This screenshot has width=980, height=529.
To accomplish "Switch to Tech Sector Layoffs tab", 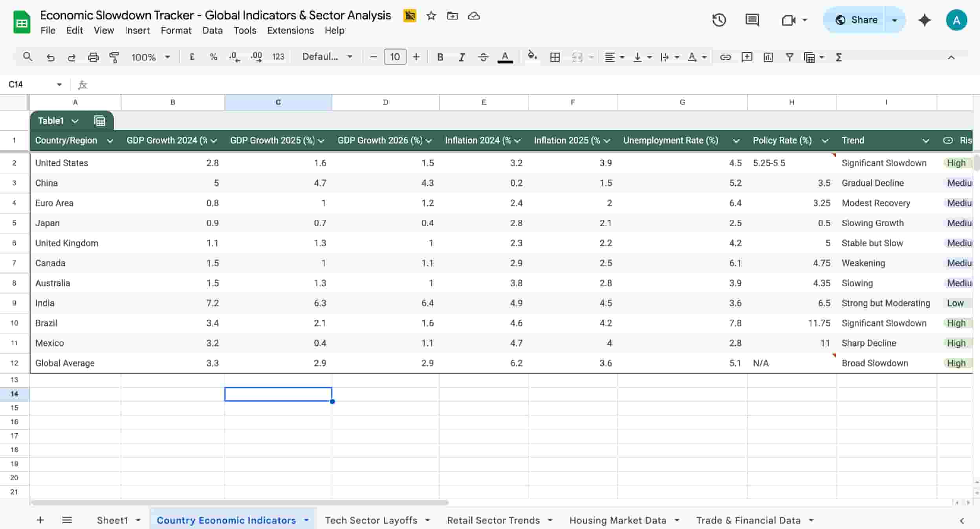I will tap(371, 520).
